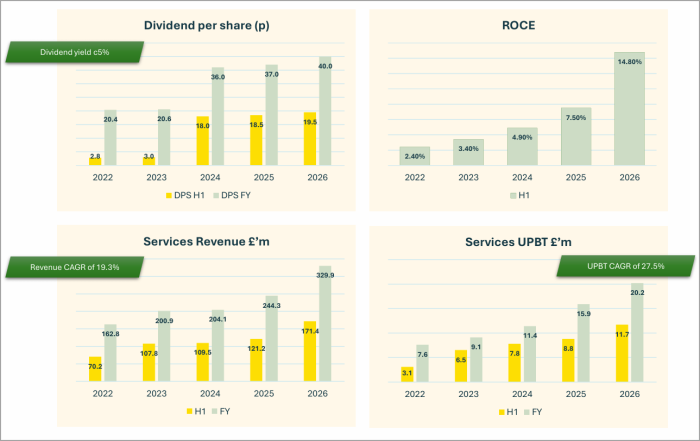The width and height of the screenshot is (700, 441).
Task: Select the UPBT CAGR of 27.5% banner
Action: [625, 266]
